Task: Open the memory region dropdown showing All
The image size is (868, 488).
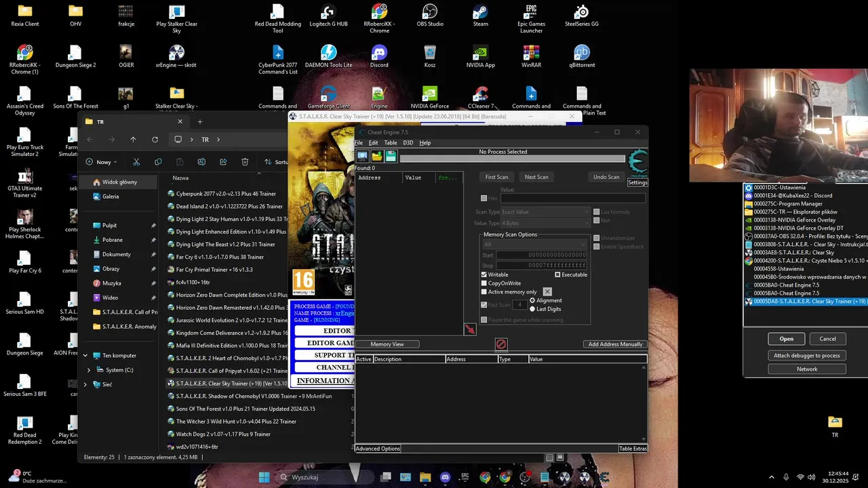Action: click(x=534, y=244)
